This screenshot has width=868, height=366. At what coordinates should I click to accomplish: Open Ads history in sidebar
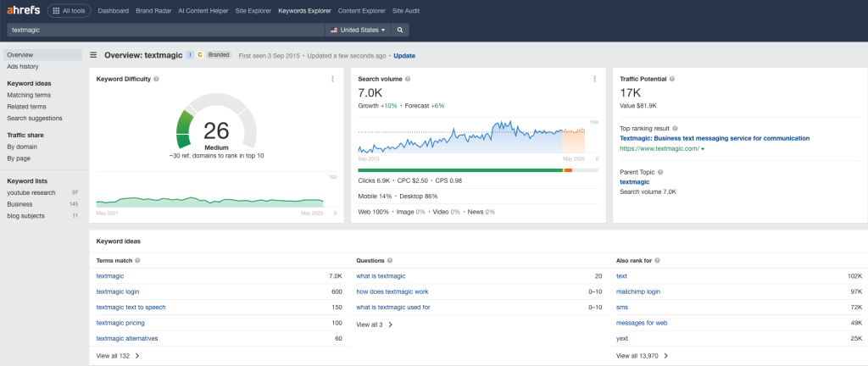[x=23, y=66]
